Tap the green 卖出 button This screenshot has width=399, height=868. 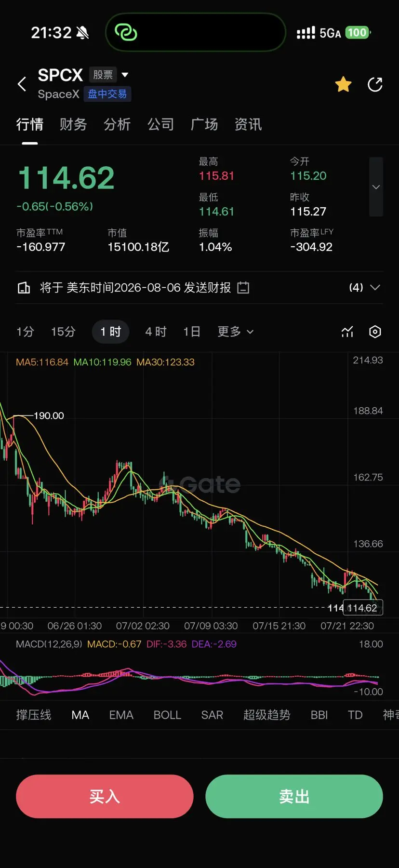tap(294, 796)
